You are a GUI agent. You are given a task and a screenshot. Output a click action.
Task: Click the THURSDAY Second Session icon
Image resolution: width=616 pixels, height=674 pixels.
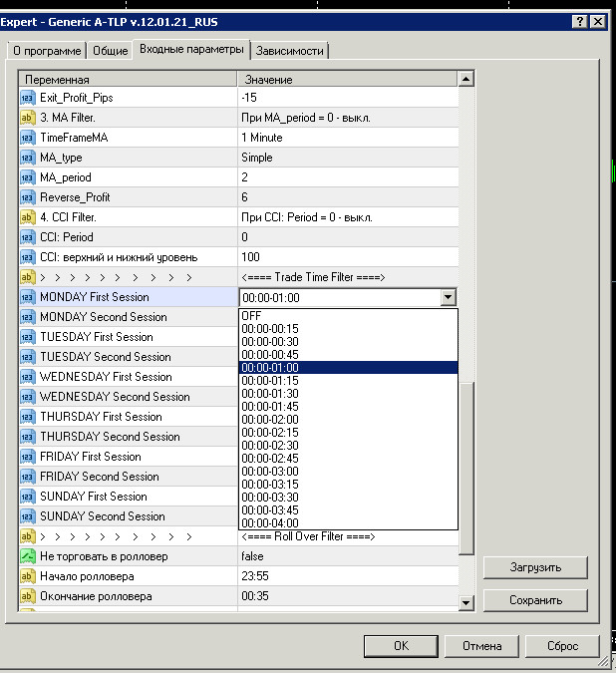tap(27, 437)
